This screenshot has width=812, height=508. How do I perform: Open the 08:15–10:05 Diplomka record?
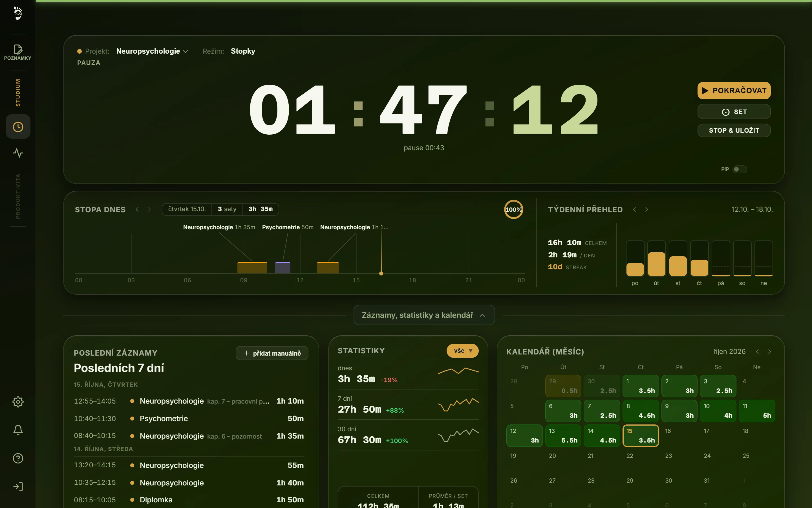coord(189,500)
